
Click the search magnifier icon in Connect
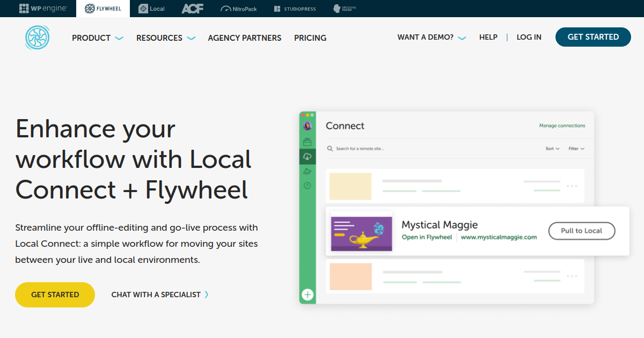[x=330, y=149]
